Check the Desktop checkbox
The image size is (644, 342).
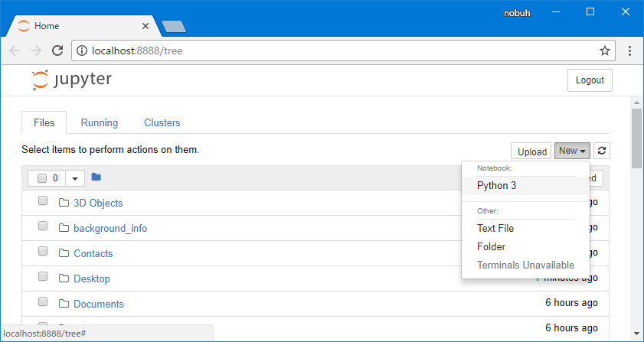click(43, 277)
